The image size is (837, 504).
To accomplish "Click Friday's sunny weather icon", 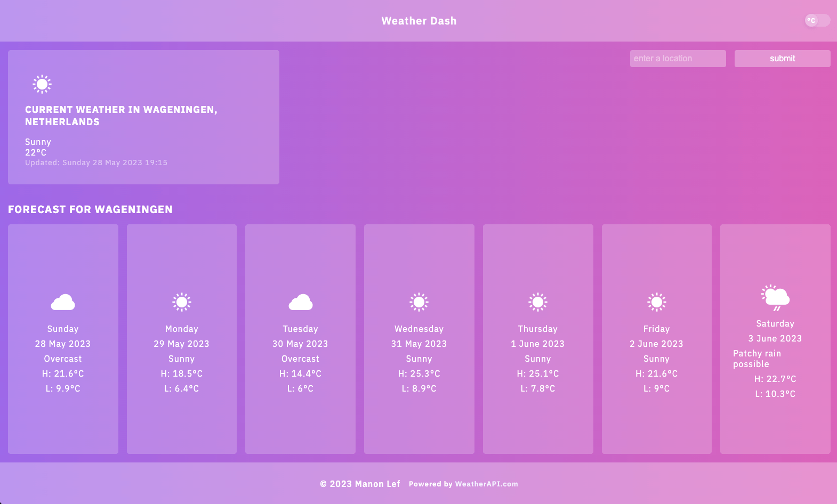I will click(656, 301).
